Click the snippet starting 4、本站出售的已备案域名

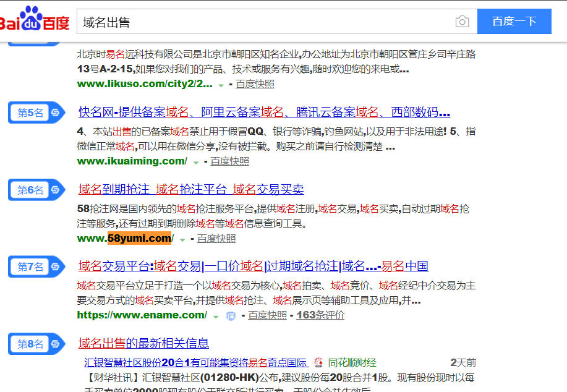276,139
